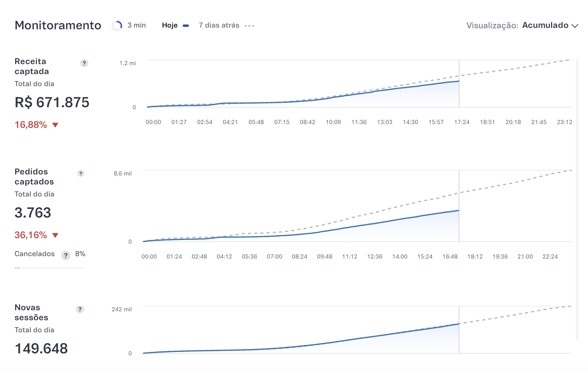
Task: Click the R$ 671.875 revenue total
Action: point(52,102)
